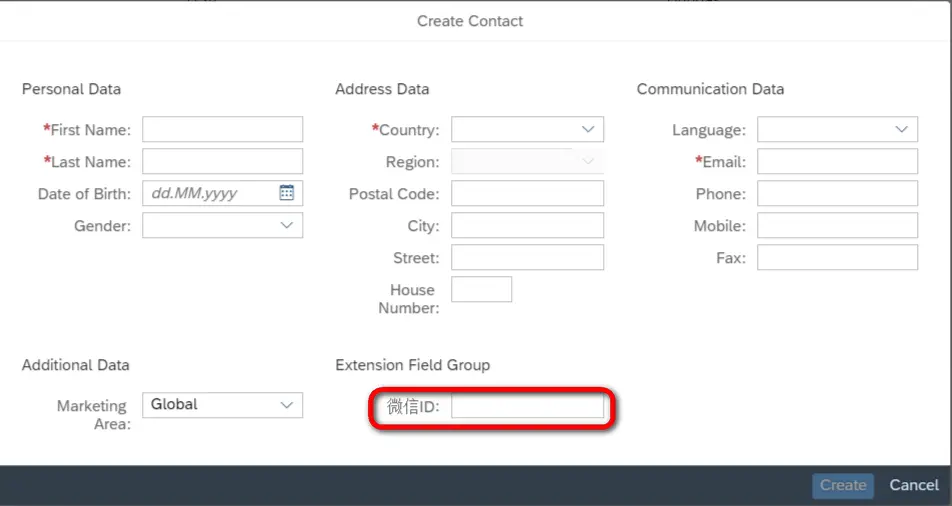
Task: Click the Personal Data heading
Action: click(71, 89)
